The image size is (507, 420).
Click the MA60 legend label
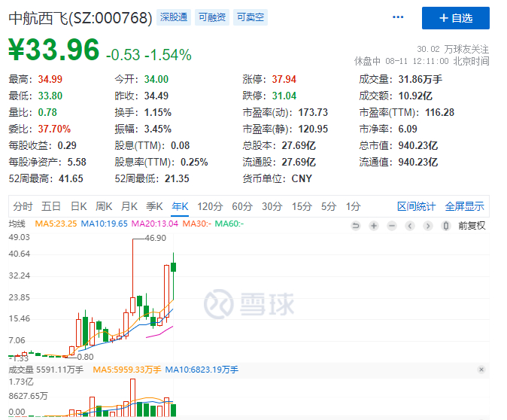(229, 224)
